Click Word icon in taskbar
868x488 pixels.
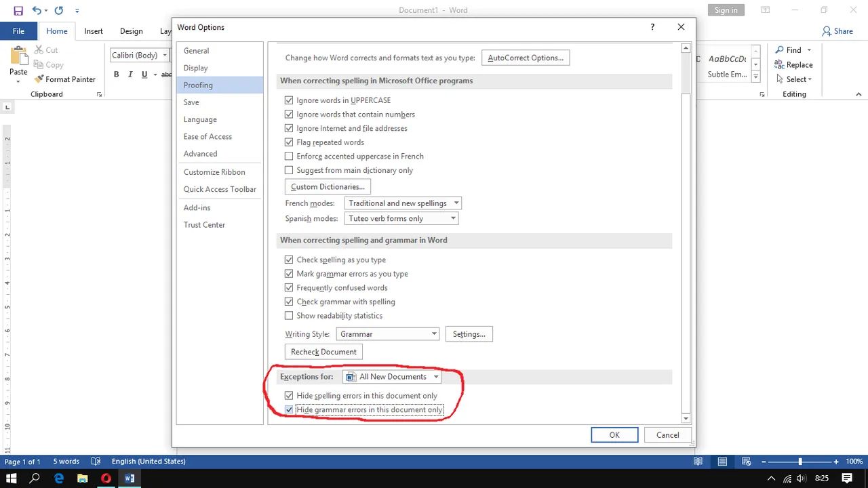coord(130,479)
